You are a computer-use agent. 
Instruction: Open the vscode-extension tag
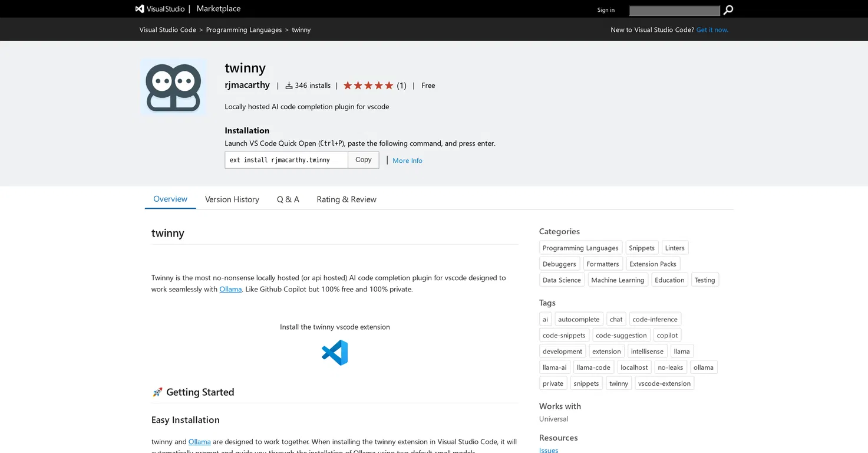tap(664, 383)
